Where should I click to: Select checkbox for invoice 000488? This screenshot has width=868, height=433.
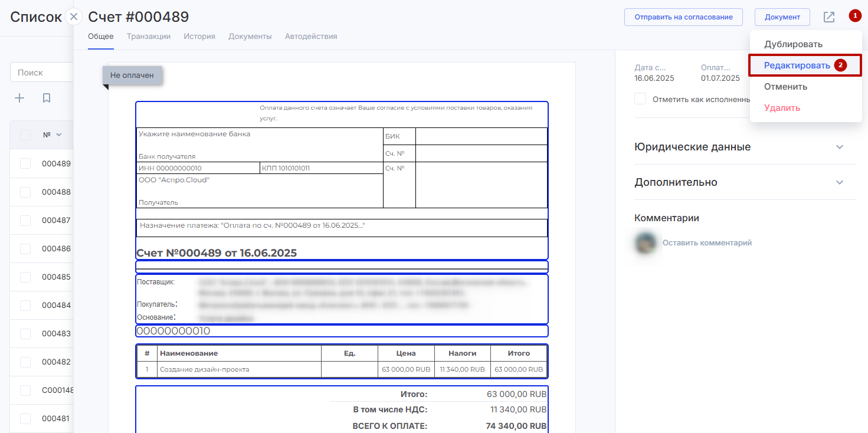25,192
